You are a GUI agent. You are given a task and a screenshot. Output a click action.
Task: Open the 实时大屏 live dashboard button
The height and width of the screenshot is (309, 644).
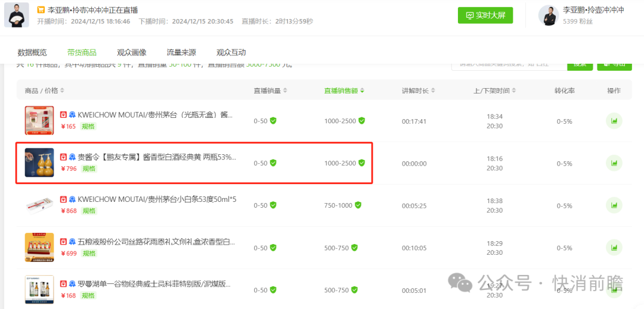pyautogui.click(x=485, y=15)
